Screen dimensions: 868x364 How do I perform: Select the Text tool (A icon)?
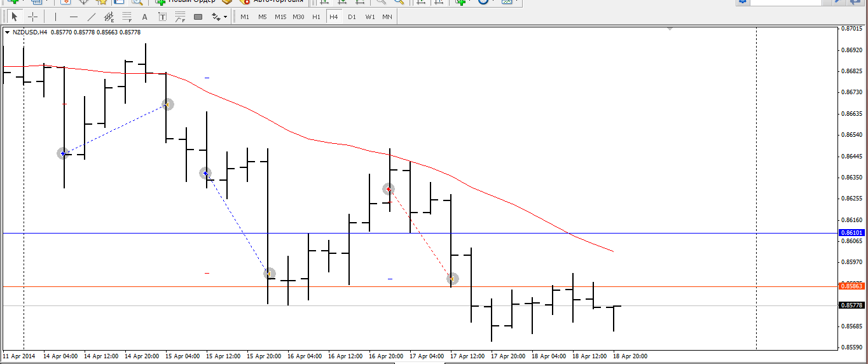coord(144,17)
